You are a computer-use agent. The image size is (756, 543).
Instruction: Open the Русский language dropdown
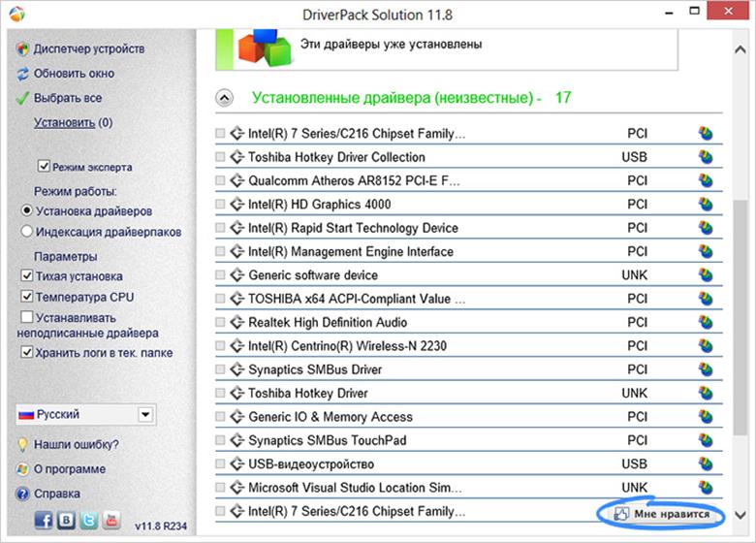click(x=144, y=414)
